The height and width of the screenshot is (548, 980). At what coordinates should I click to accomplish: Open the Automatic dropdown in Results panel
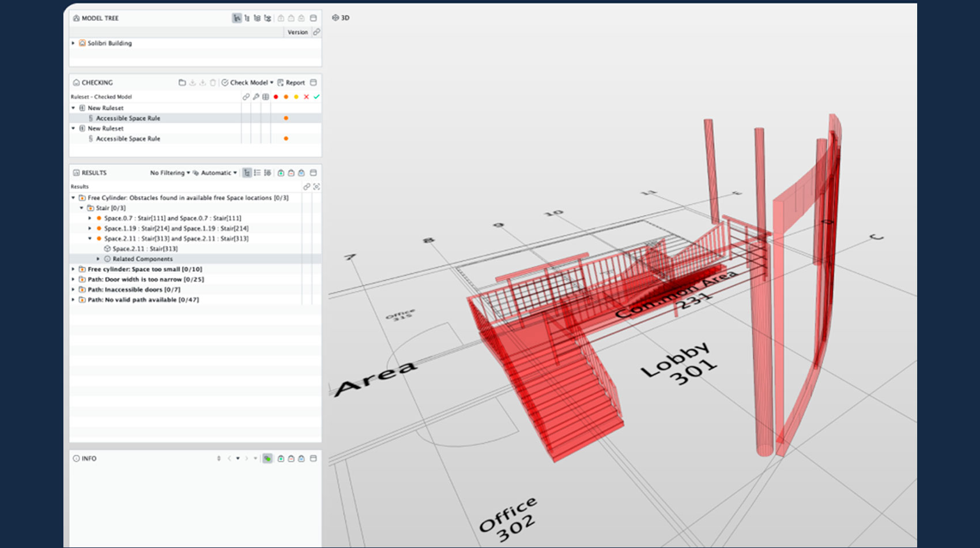(215, 173)
